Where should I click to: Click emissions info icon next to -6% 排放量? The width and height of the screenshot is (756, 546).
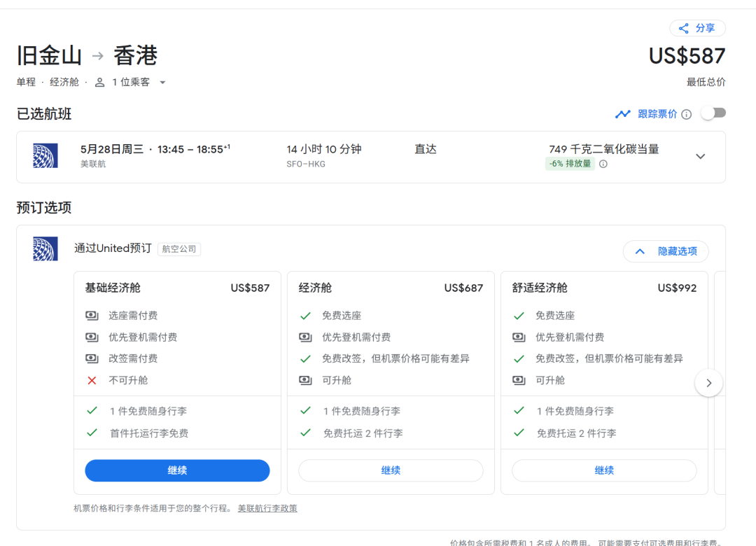(x=603, y=164)
